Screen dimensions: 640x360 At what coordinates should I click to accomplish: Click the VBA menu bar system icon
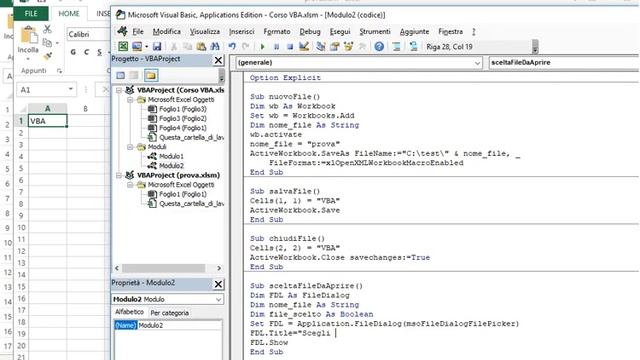(x=122, y=31)
